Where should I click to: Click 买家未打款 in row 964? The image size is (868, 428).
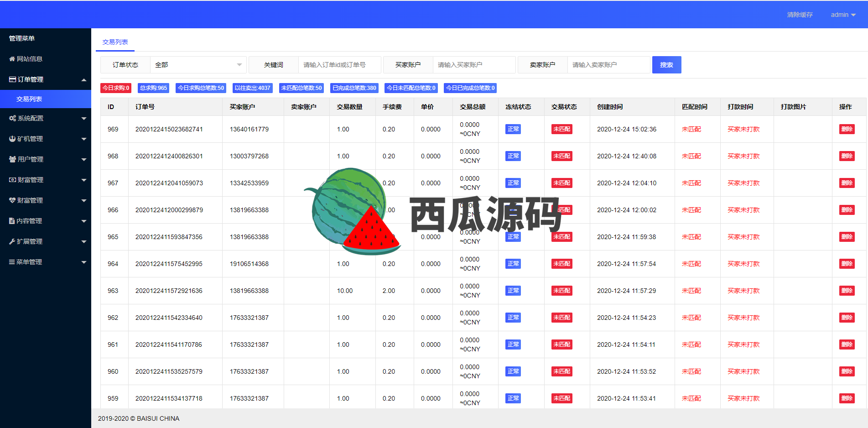[743, 264]
